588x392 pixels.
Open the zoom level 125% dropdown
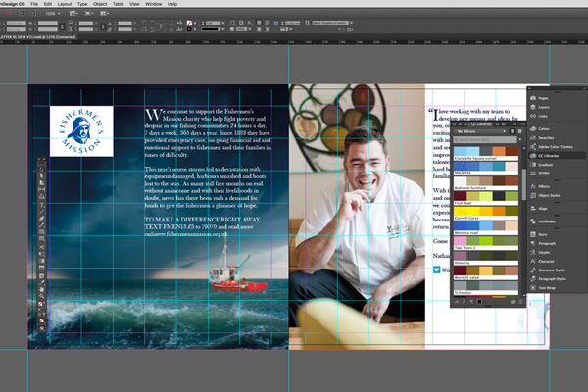click(x=53, y=13)
